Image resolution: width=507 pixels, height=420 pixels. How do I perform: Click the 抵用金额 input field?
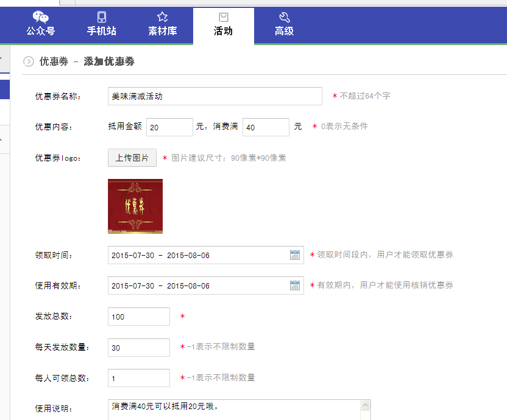click(x=169, y=127)
